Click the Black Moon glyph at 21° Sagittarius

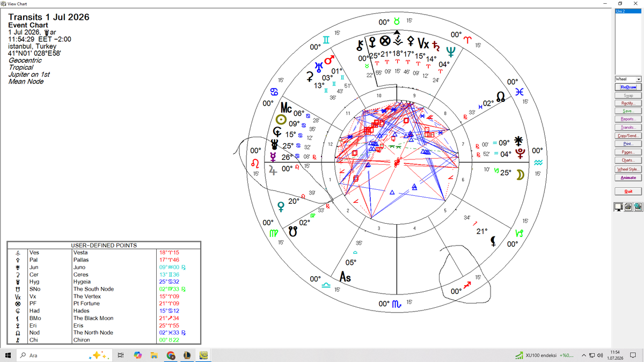coord(492,241)
